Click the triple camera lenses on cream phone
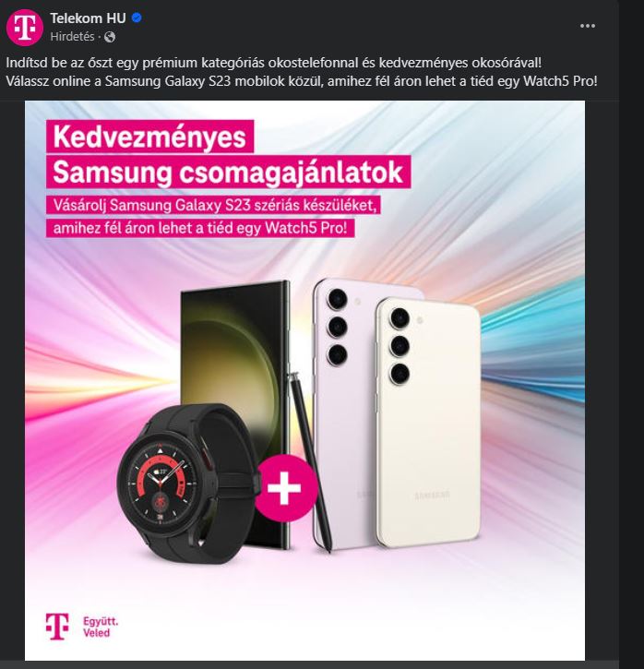This screenshot has height=669, width=644. pos(400,346)
